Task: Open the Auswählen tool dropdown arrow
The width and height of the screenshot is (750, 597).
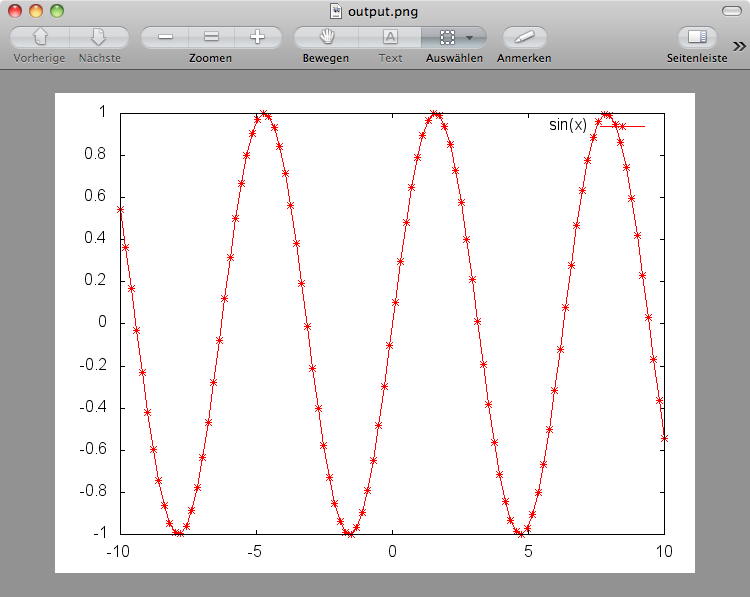Action: click(x=470, y=37)
